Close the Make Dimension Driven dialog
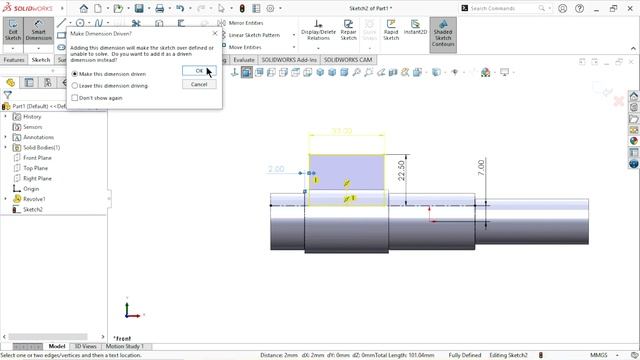 (x=215, y=33)
